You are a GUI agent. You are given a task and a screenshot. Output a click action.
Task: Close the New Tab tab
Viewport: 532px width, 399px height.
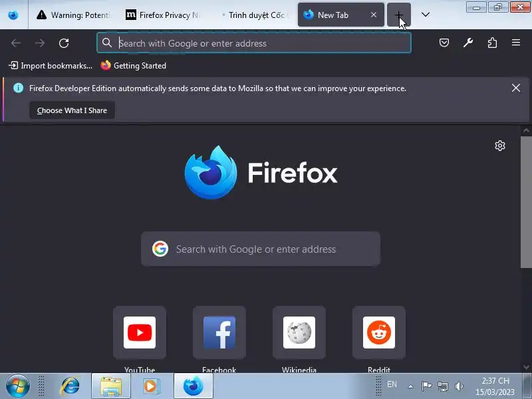click(374, 15)
